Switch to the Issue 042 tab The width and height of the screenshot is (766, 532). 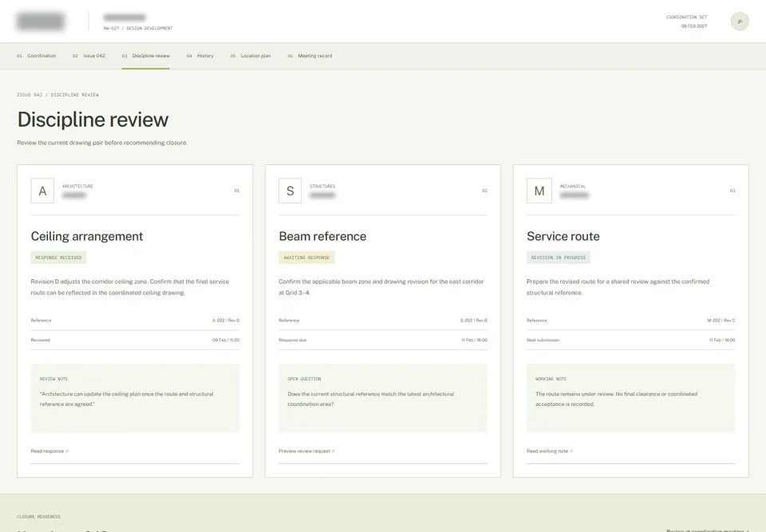click(x=89, y=56)
